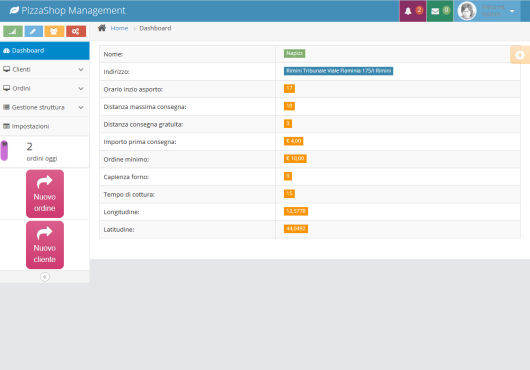Click the red gears shortcut button
The width and height of the screenshot is (530, 370).
[x=76, y=31]
